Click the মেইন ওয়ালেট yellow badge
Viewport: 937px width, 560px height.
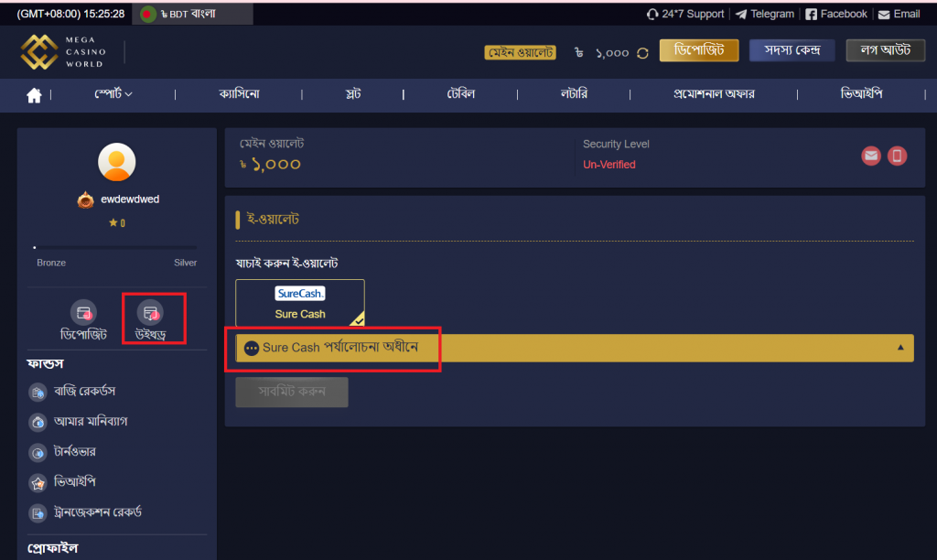point(520,52)
